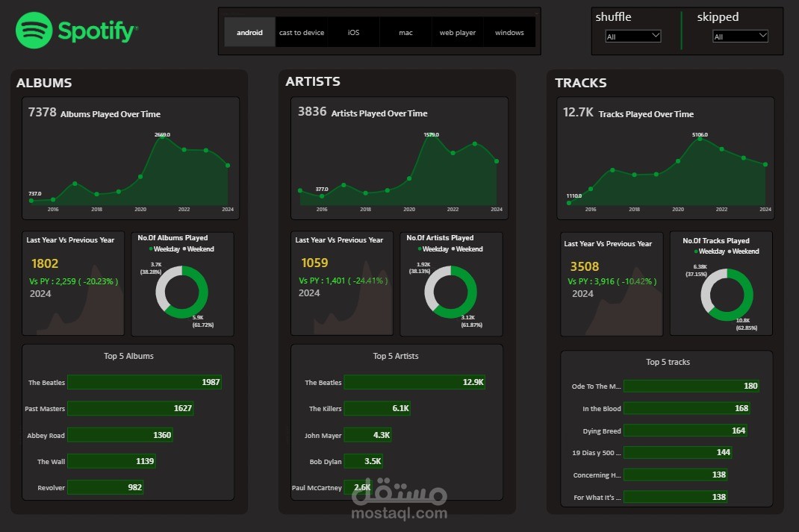
Task: Click the Ode To The M... track bar
Action: tap(691, 386)
